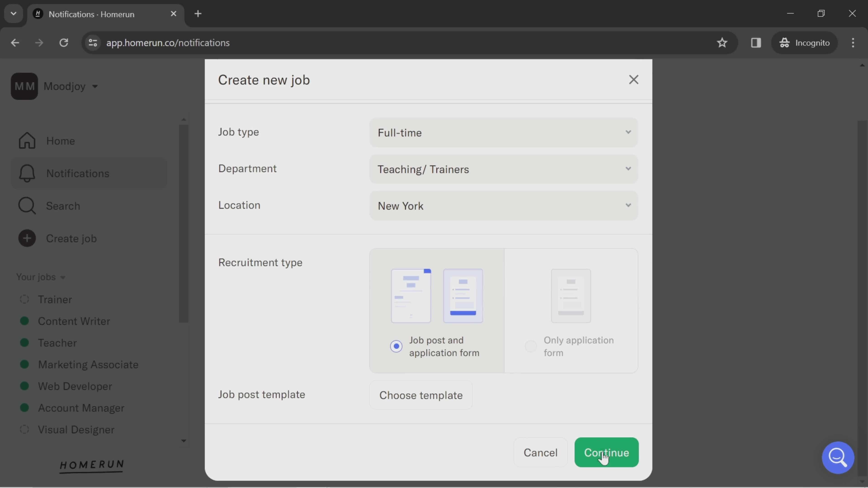Open Your jobs expander in sidebar
Image resolution: width=868 pixels, height=488 pixels.
coord(40,277)
